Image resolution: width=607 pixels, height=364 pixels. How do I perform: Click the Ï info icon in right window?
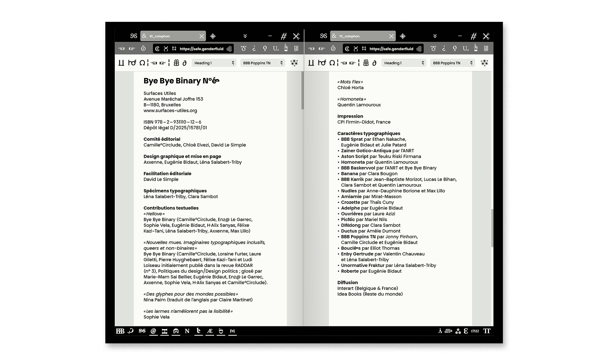tap(333, 49)
